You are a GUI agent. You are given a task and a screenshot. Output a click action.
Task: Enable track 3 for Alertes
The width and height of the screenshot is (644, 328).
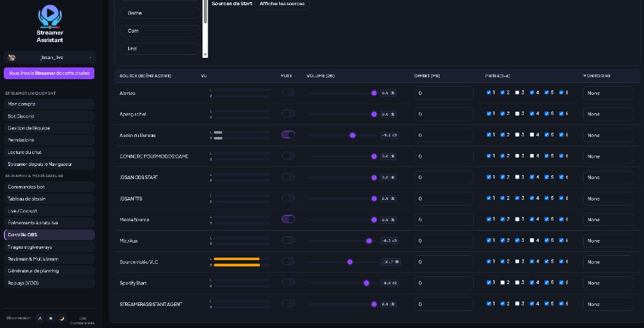517,93
